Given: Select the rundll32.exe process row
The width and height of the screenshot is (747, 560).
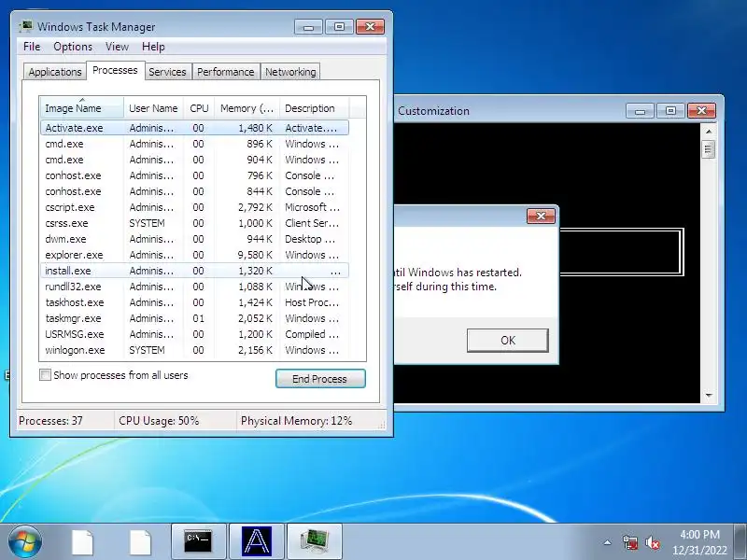Looking at the screenshot, I should coord(195,287).
